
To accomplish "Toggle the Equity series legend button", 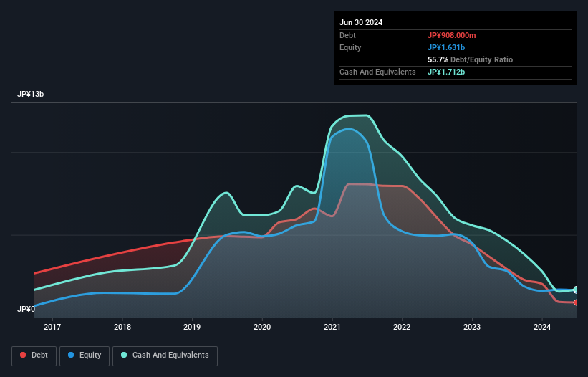I will coord(85,355).
